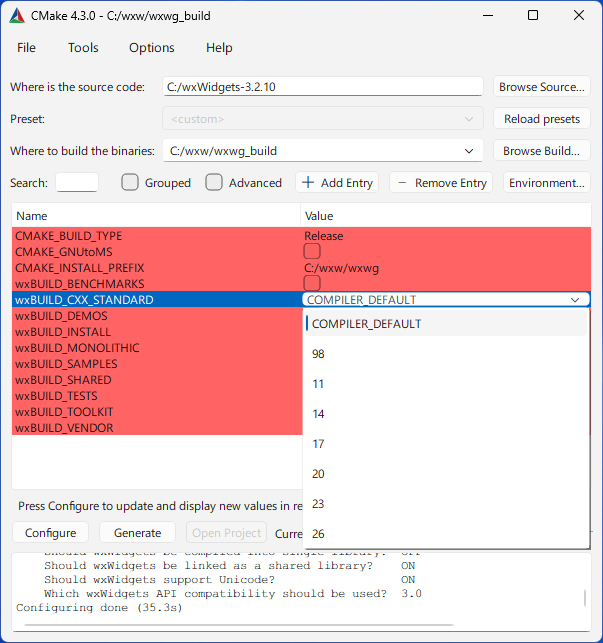Click the Name column header

click(156, 216)
